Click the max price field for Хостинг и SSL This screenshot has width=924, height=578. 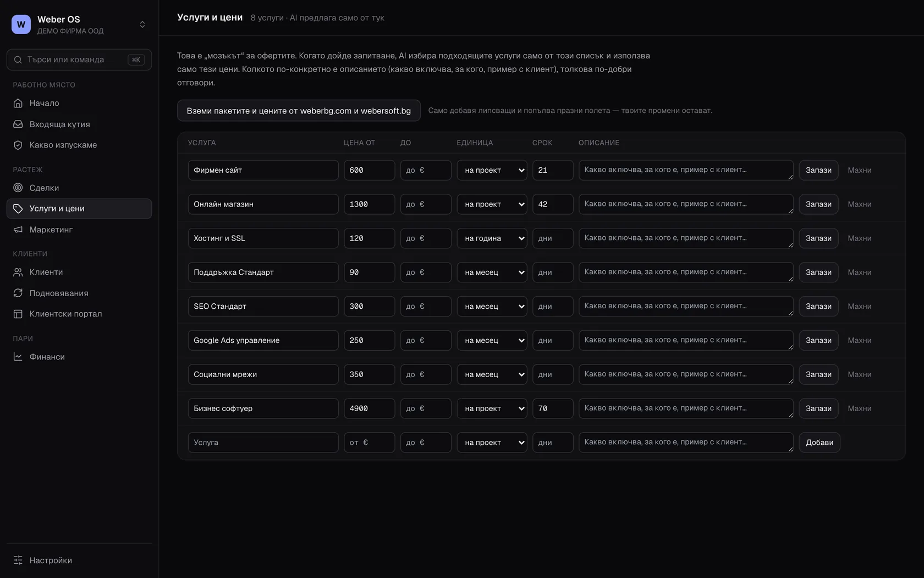(426, 238)
